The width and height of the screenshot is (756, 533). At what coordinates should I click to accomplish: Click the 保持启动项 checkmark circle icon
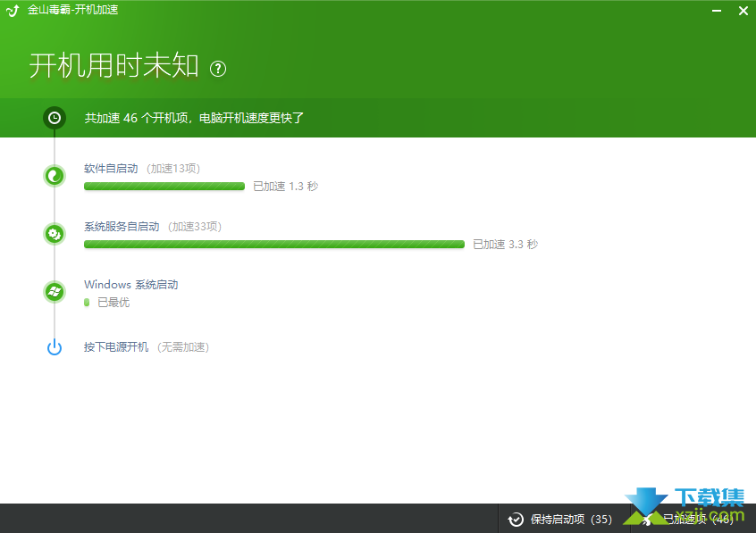click(516, 519)
